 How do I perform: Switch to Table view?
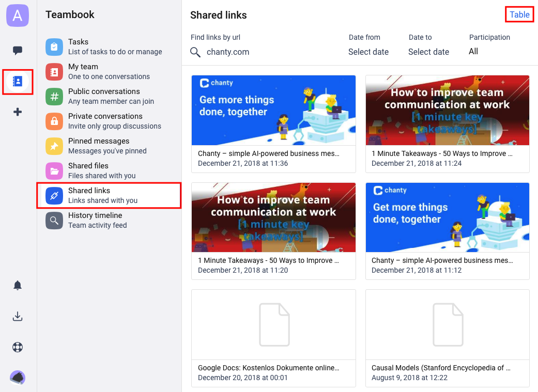point(519,15)
